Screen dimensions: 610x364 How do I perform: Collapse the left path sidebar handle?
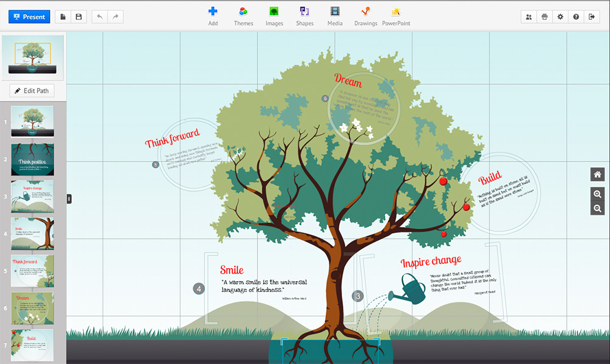pyautogui.click(x=69, y=199)
